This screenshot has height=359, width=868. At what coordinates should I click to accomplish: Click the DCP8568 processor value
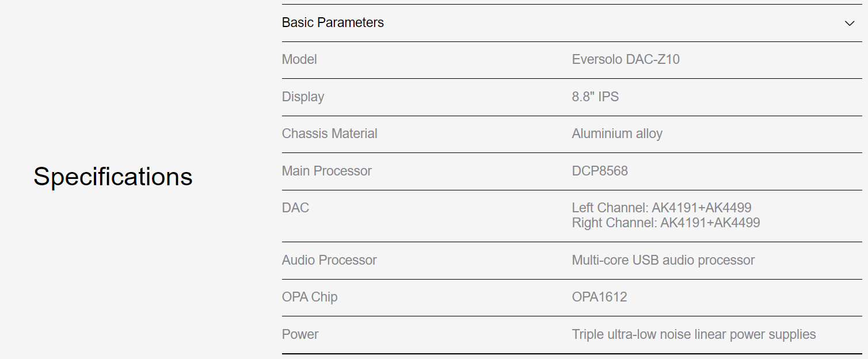[x=600, y=171]
